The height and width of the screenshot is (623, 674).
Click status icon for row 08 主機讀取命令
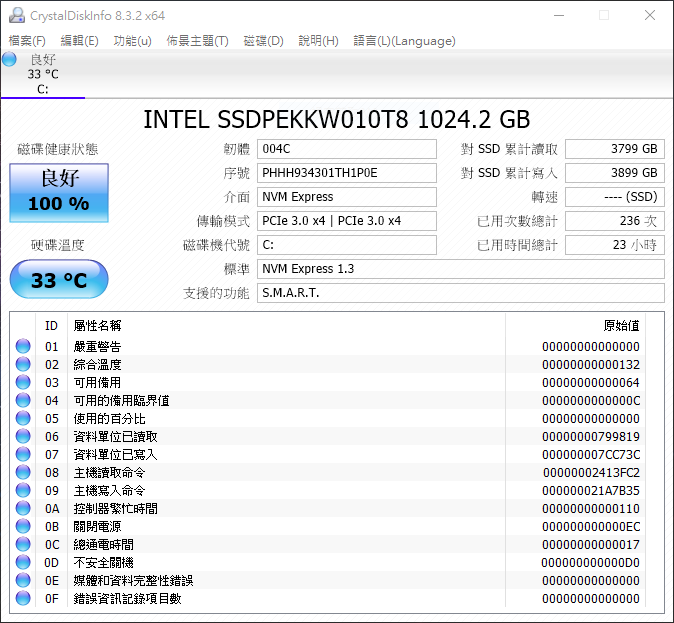pos(23,472)
